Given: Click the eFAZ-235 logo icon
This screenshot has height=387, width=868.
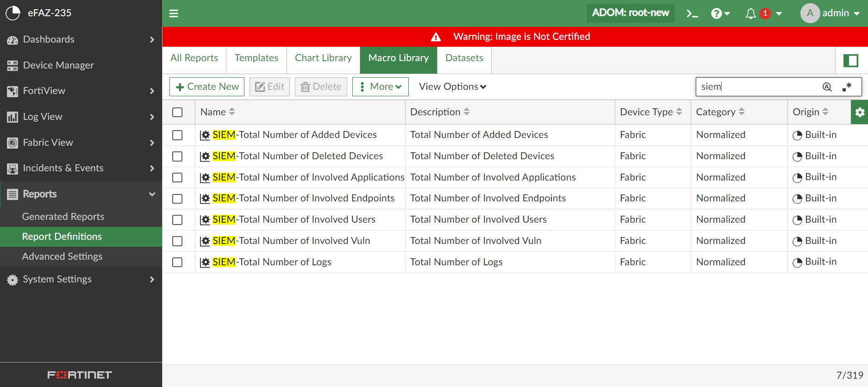Looking at the screenshot, I should [x=13, y=13].
